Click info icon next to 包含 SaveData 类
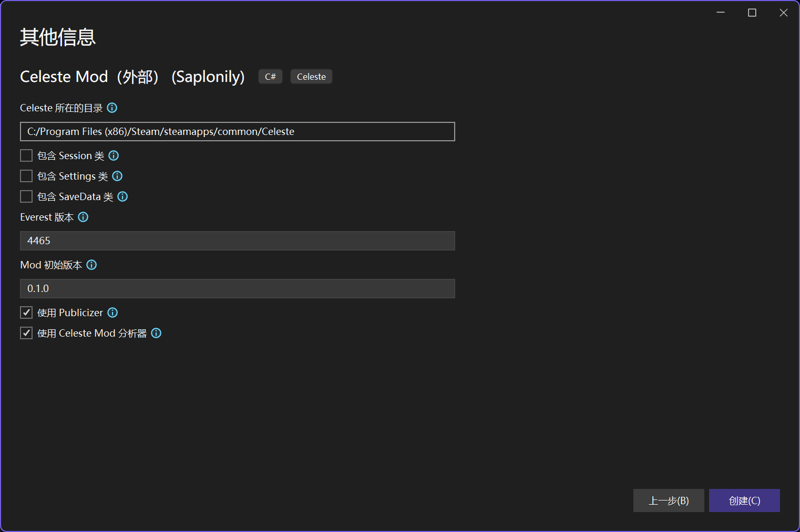The image size is (800, 532). click(122, 196)
